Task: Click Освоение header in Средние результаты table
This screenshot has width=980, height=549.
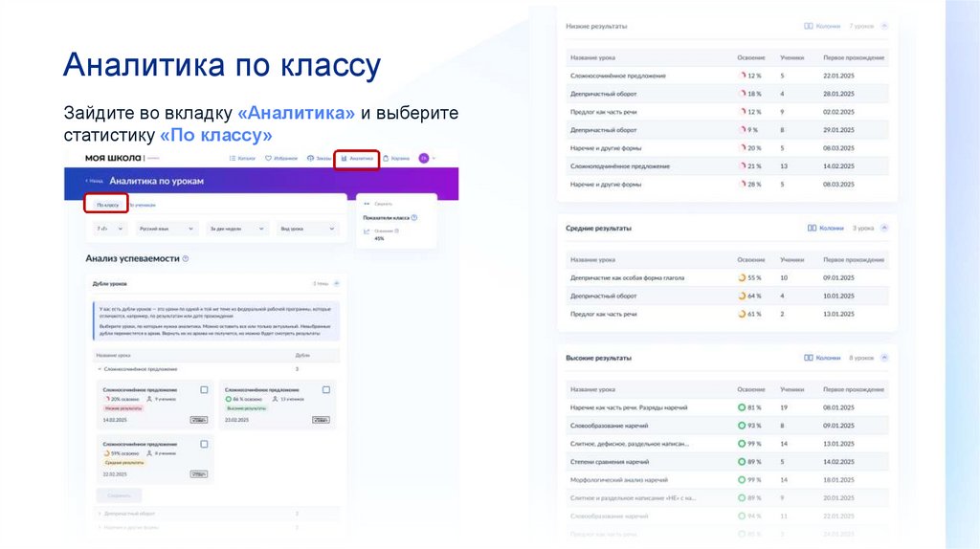Action: pos(750,260)
